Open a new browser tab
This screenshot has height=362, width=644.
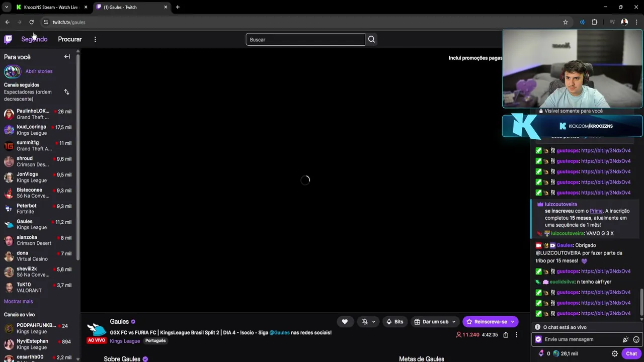click(178, 7)
